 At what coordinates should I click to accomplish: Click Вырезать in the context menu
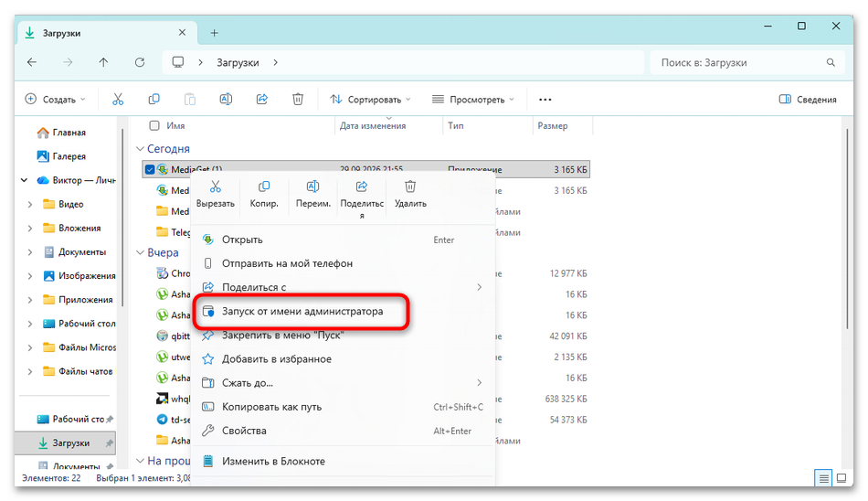(x=216, y=194)
